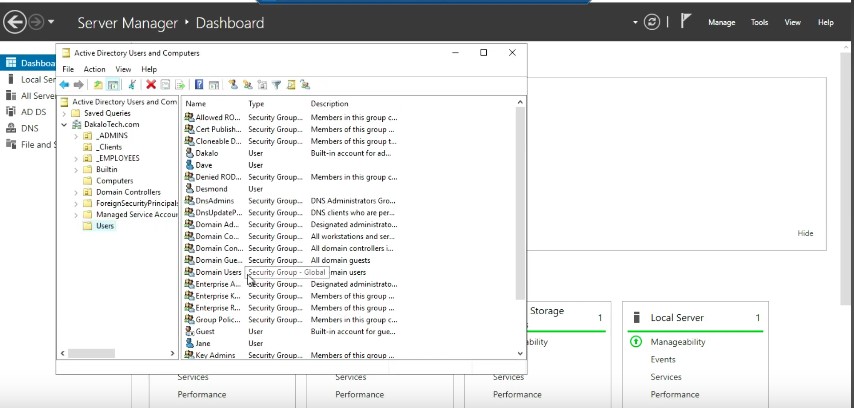
Task: Open filter options funnel icon
Action: (276, 84)
